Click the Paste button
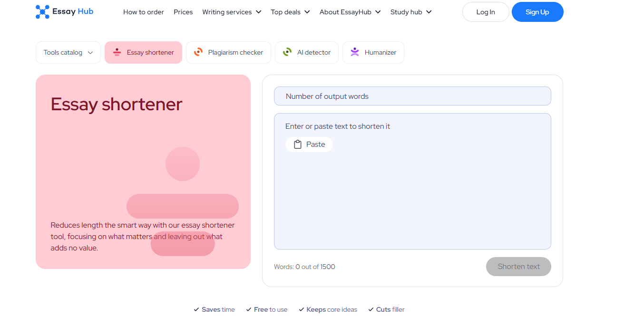The width and height of the screenshot is (644, 326). point(309,144)
